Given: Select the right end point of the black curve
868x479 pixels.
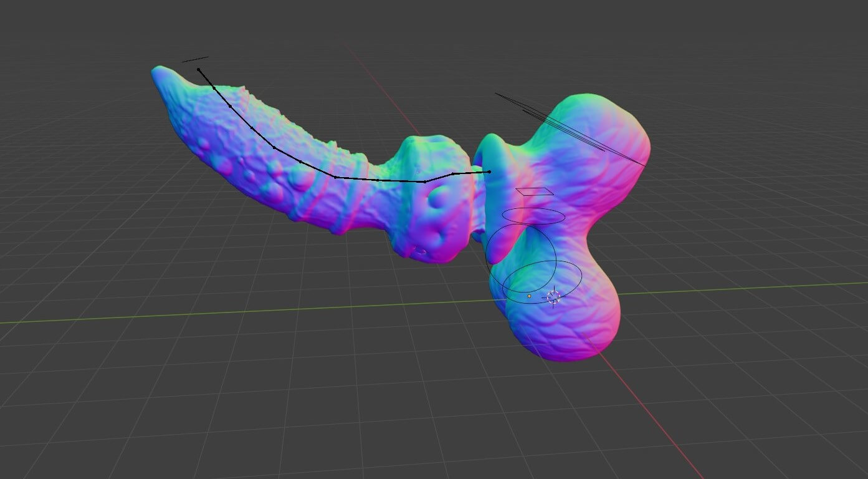Looking at the screenshot, I should pyautogui.click(x=489, y=172).
